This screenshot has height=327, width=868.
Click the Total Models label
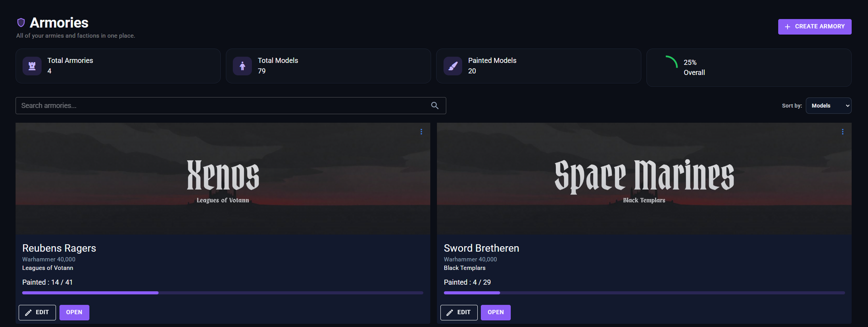click(x=278, y=61)
